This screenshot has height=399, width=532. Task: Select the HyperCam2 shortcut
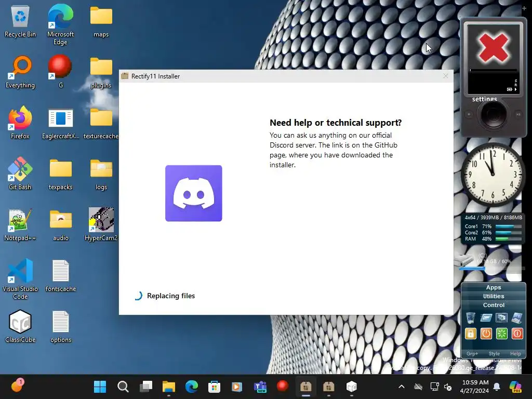(x=101, y=224)
